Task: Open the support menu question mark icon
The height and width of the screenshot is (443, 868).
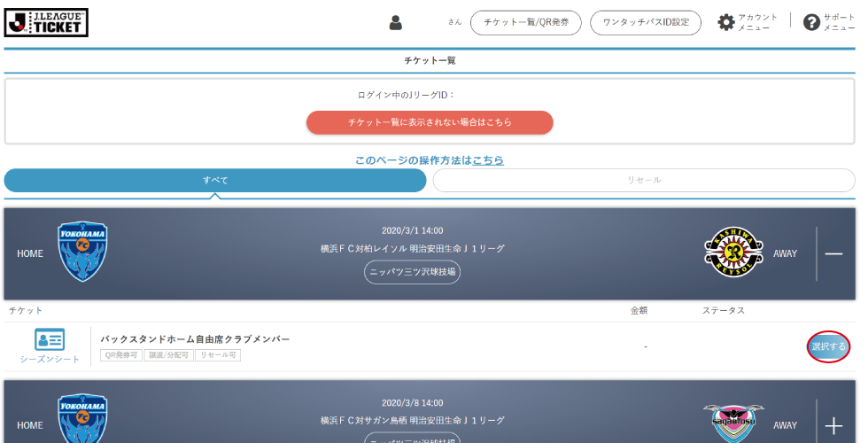Action: (811, 22)
